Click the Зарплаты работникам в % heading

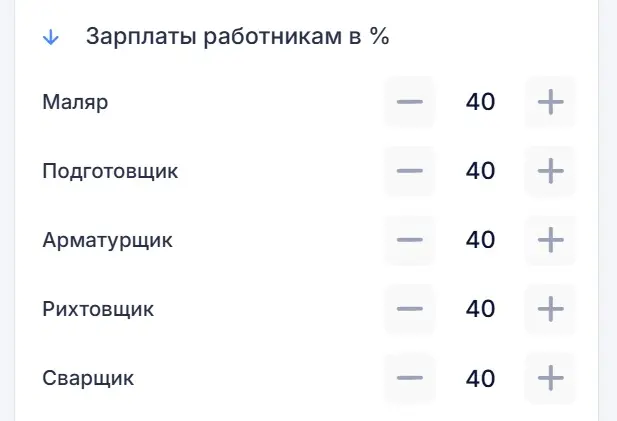pos(237,38)
